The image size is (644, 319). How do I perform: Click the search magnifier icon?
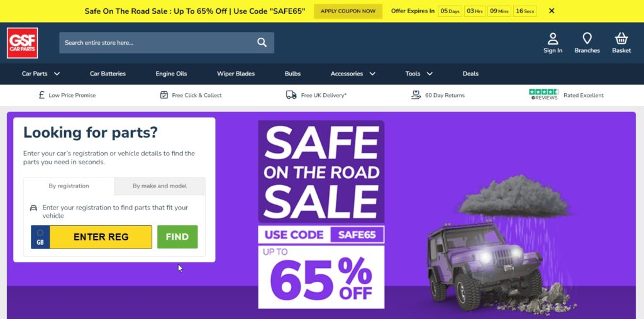tap(262, 42)
